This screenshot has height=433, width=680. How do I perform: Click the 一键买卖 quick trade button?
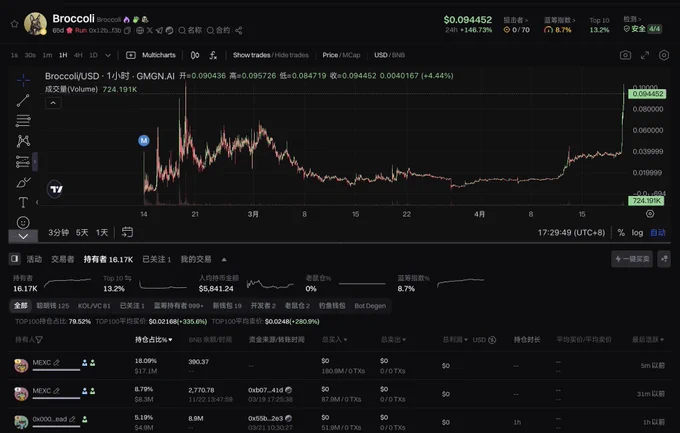632,259
